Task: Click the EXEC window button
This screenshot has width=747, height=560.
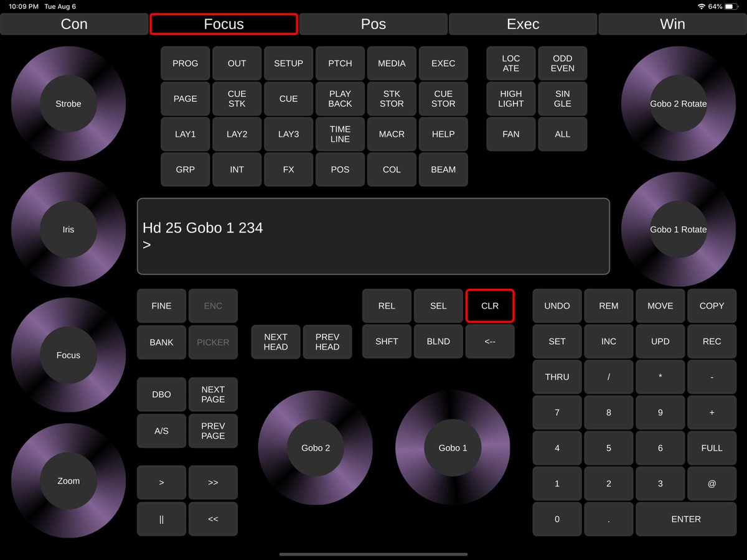Action: 443,63
